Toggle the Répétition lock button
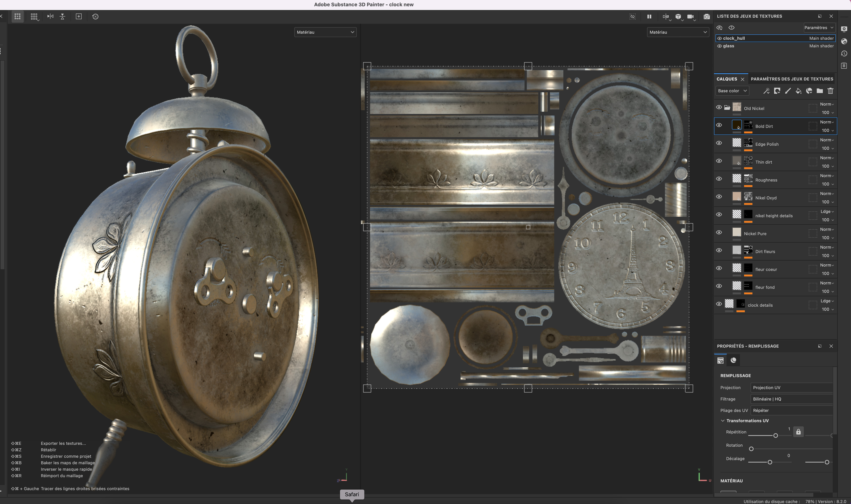This screenshot has height=504, width=851. (x=798, y=432)
